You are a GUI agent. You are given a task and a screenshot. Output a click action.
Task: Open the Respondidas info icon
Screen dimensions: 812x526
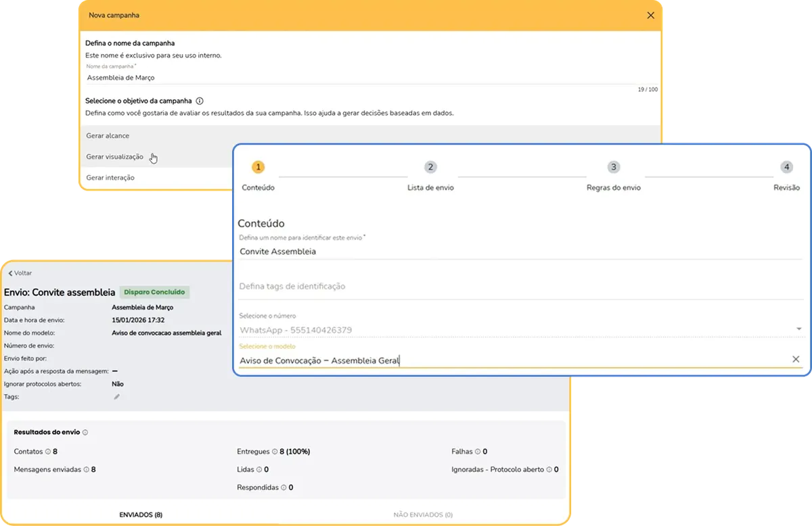284,487
